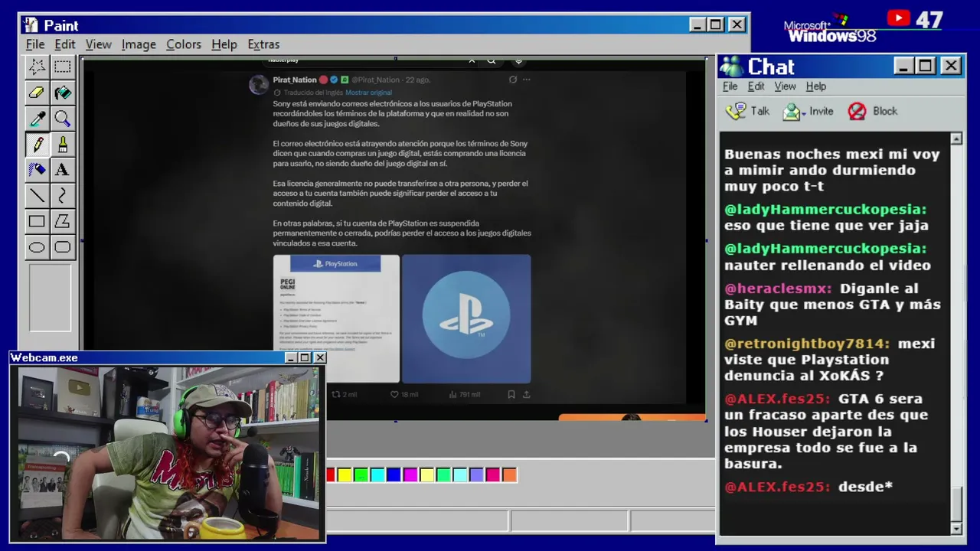Screen dimensions: 980x551
Task: Pick the yellow color swatch
Action: [345, 475]
